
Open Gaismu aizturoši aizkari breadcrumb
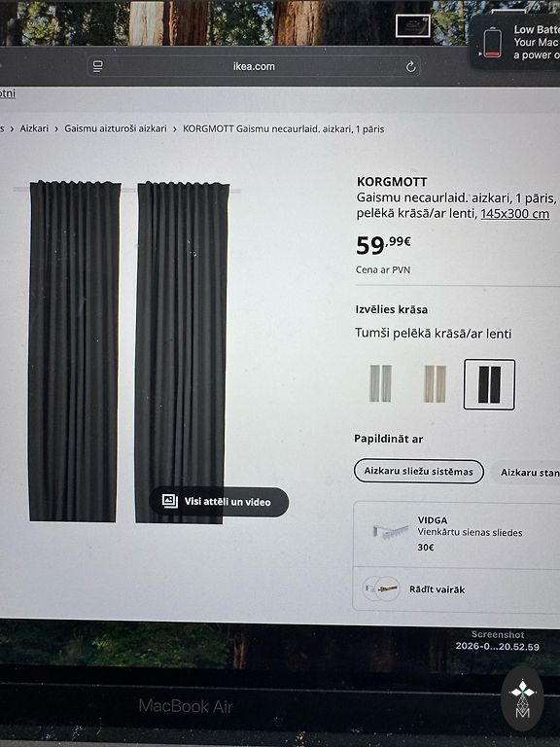coord(116,128)
